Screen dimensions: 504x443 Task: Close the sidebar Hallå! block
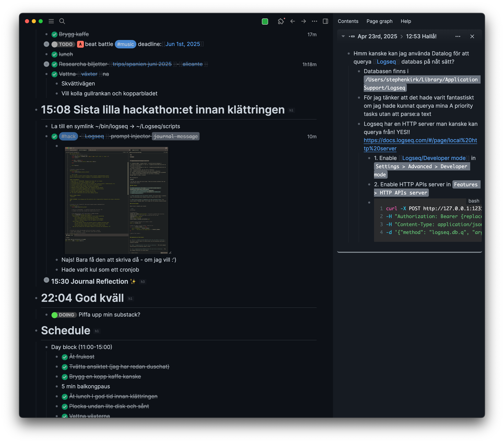pos(472,37)
